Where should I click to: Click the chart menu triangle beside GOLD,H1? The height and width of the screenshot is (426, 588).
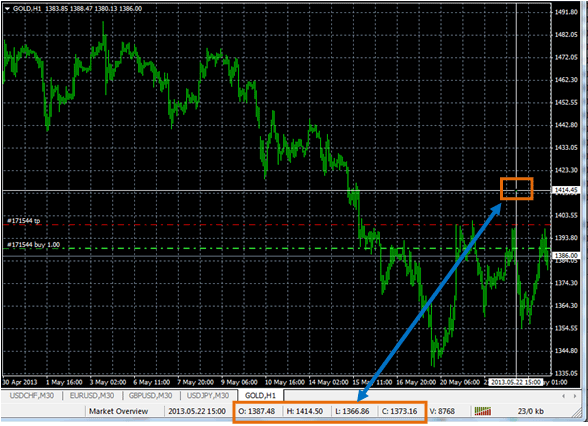point(7,9)
